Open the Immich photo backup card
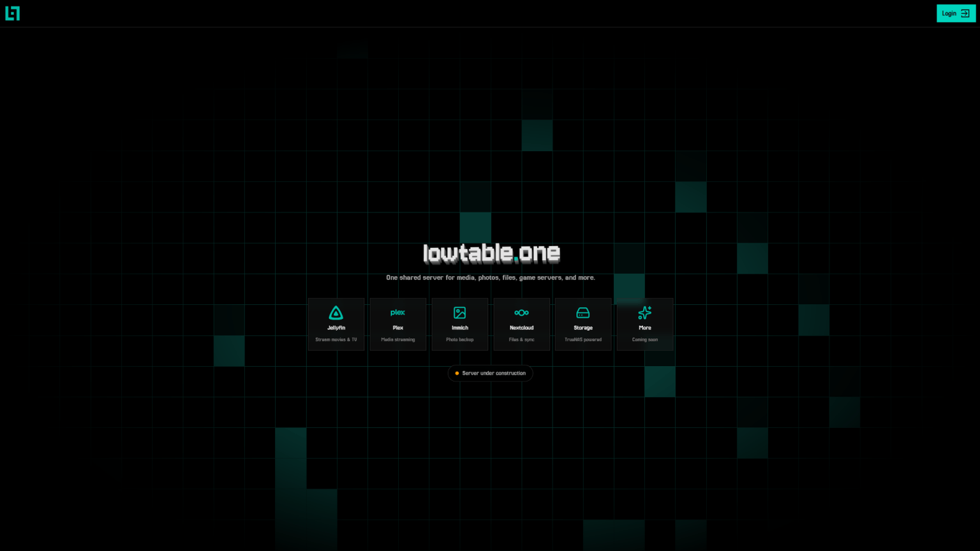The height and width of the screenshot is (551, 980). point(459,324)
